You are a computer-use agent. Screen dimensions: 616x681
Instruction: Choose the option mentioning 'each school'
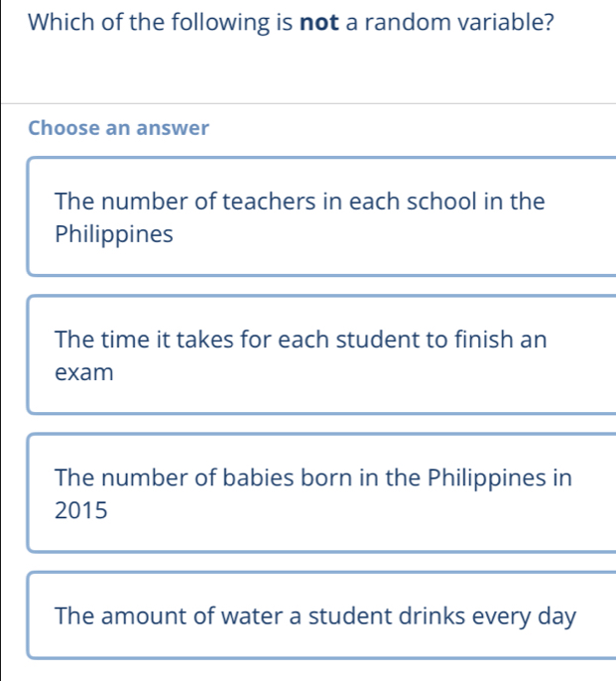321,216
